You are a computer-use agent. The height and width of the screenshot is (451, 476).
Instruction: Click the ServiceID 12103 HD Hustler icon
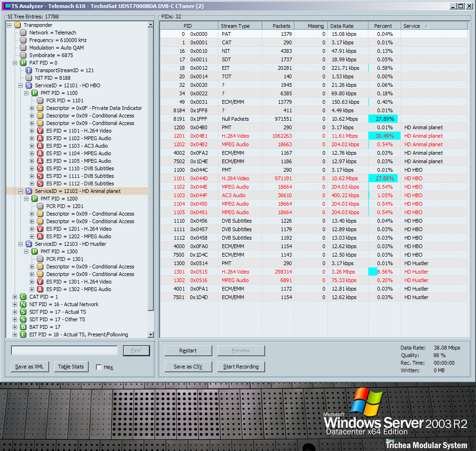click(29, 244)
